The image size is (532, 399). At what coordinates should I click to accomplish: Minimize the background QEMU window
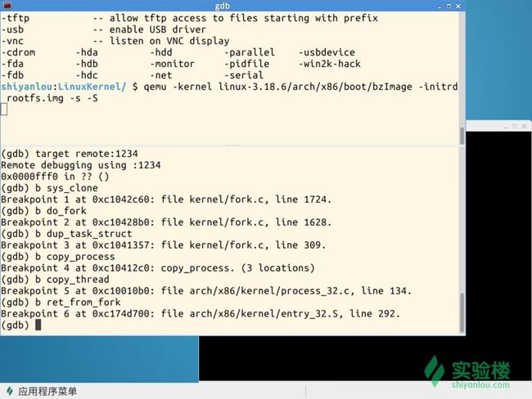coord(506,127)
